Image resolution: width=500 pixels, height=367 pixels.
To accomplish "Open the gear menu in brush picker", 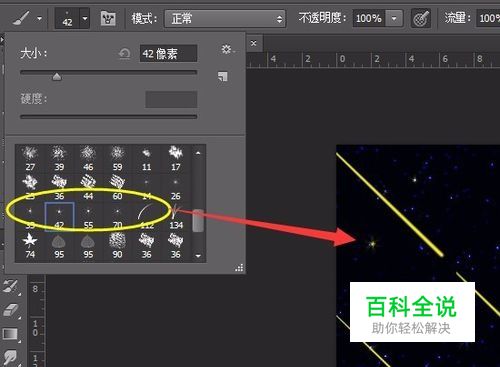I will pos(228,50).
